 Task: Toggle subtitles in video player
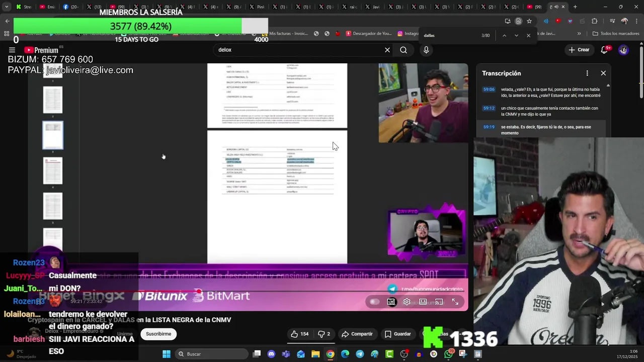click(391, 302)
